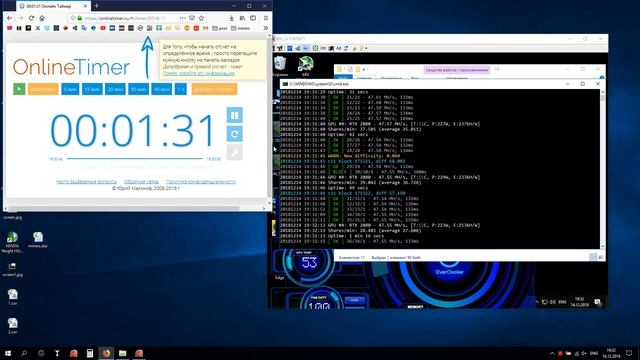Open the Корзина icon in remote desktop
This screenshot has width=640, height=360.
[280, 66]
